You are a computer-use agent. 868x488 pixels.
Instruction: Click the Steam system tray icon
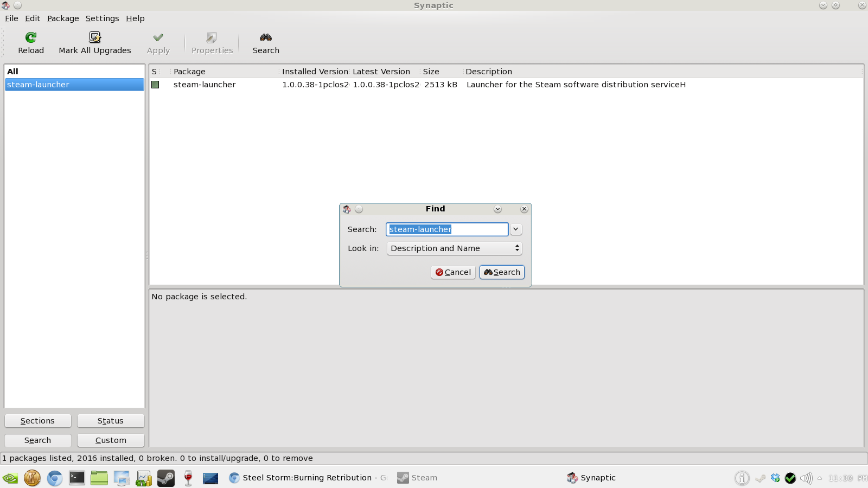(761, 478)
